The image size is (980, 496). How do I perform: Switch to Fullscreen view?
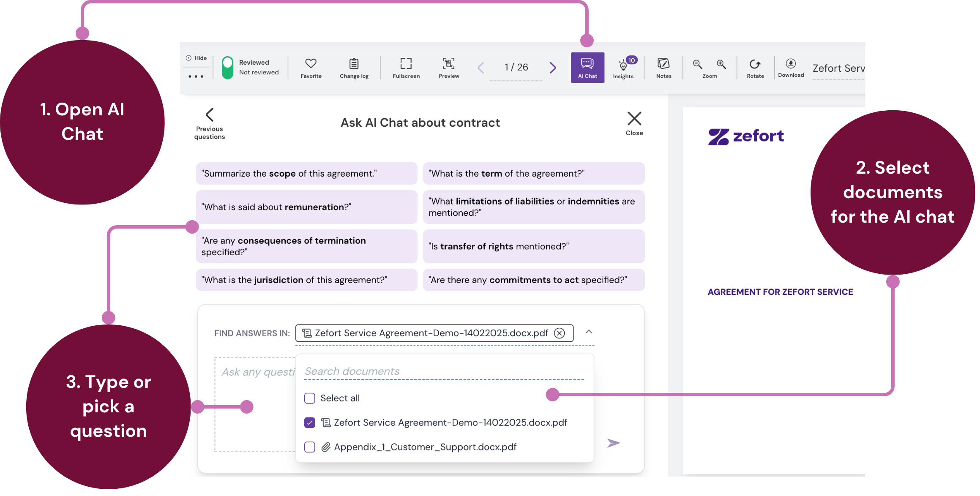pyautogui.click(x=406, y=68)
